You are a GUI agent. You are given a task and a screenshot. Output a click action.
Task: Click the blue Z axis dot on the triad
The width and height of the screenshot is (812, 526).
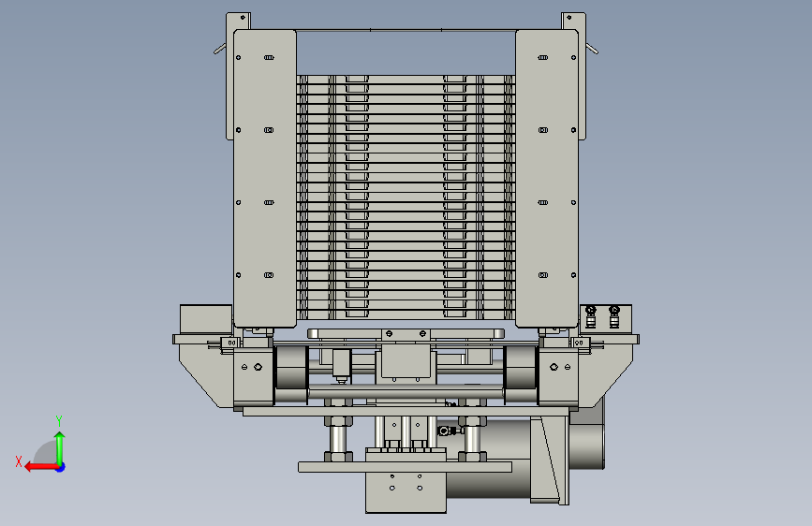(x=61, y=467)
